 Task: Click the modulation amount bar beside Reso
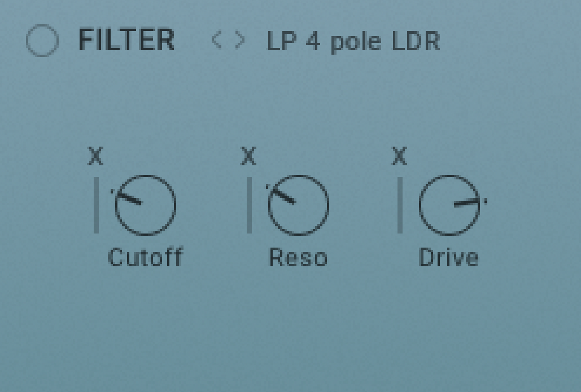(250, 205)
